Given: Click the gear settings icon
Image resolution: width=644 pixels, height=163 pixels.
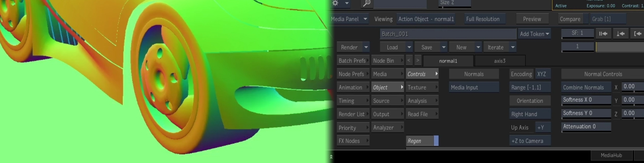Looking at the screenshot, I should tap(335, 3).
